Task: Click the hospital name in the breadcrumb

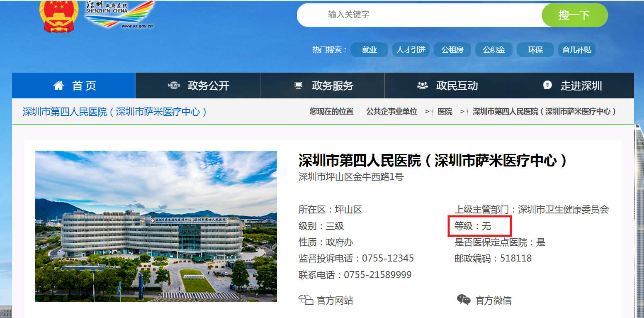Action: (x=544, y=111)
